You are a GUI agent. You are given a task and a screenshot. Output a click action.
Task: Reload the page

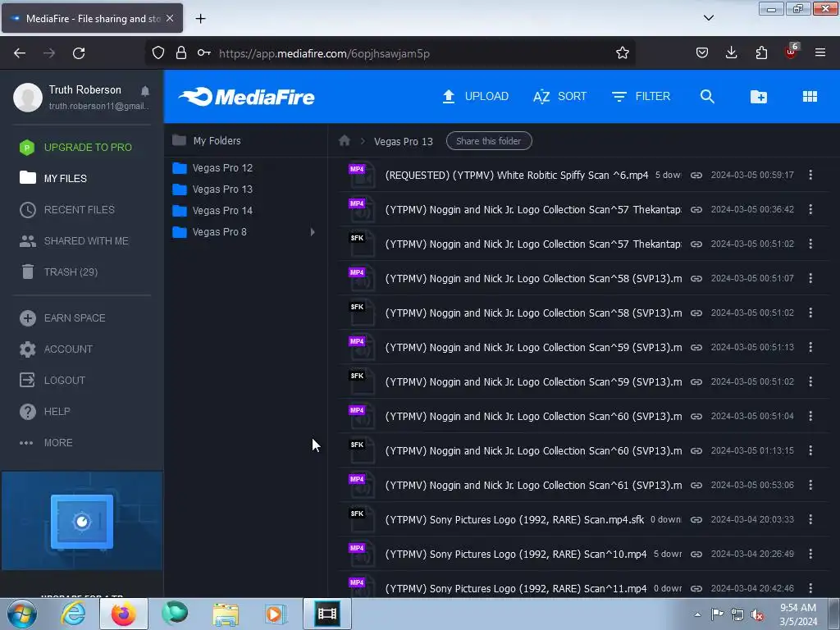coord(79,53)
